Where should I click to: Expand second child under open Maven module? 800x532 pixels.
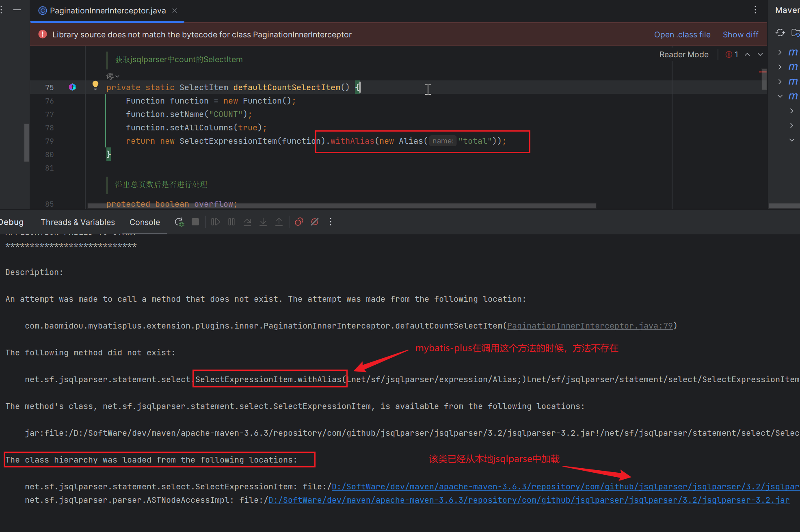791,125
